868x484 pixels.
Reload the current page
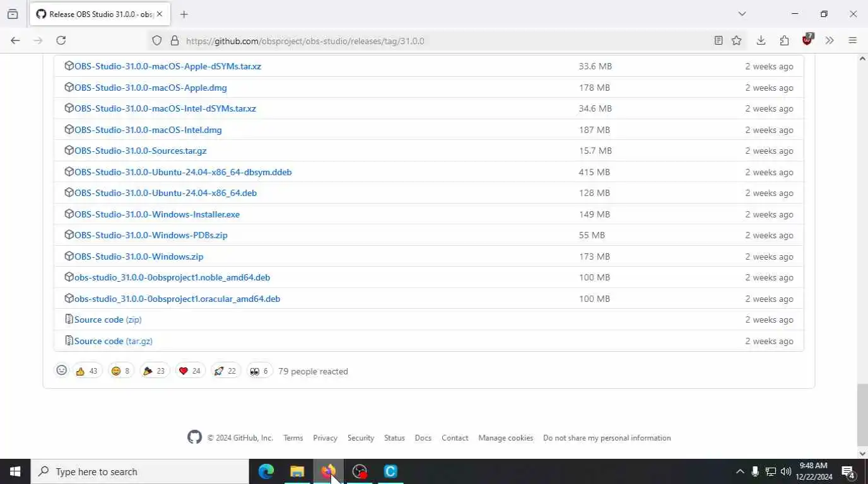pyautogui.click(x=61, y=40)
